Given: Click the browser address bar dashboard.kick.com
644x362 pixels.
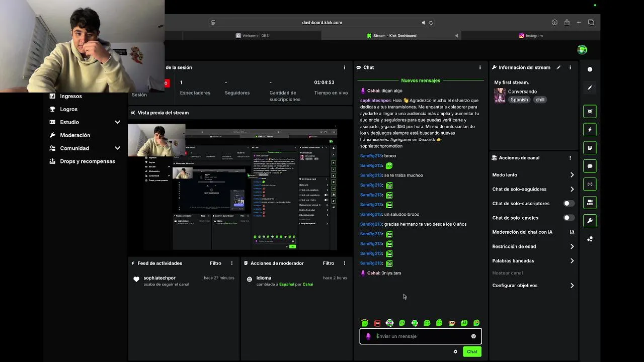Looking at the screenshot, I should (x=322, y=23).
